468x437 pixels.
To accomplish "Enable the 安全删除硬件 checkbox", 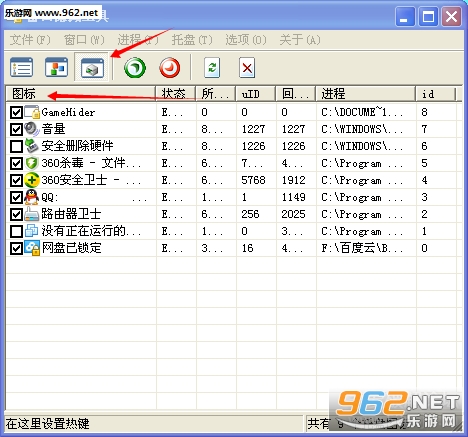I will 16,146.
